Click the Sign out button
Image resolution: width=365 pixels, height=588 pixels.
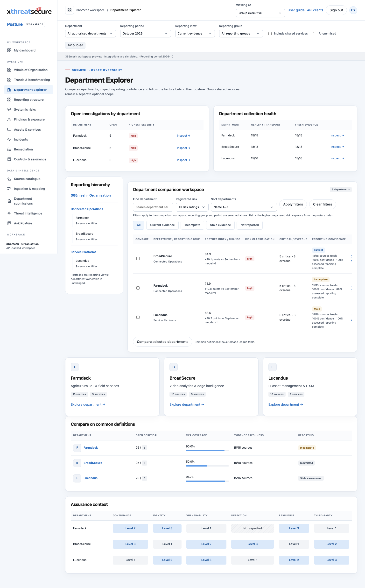(336, 10)
